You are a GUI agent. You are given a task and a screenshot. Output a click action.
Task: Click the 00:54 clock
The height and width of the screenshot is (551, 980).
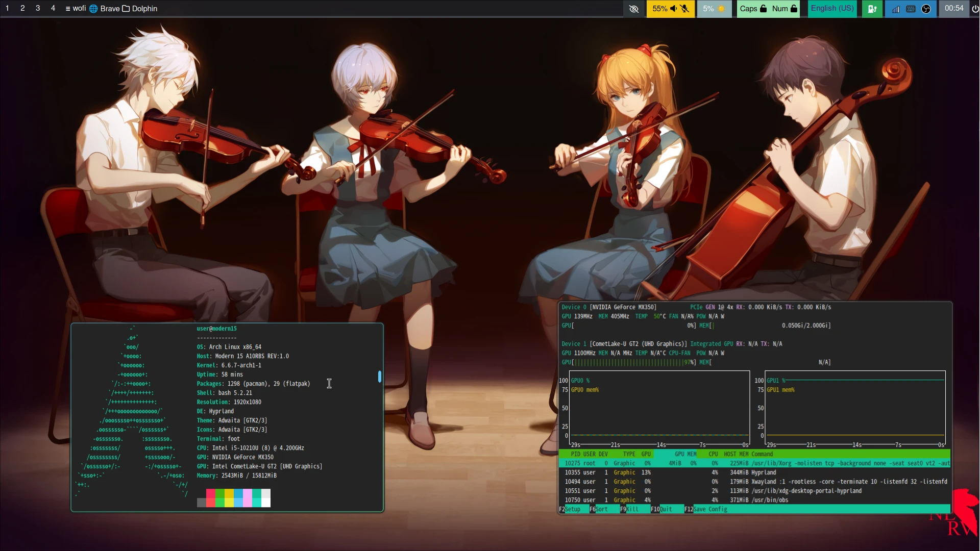tap(954, 8)
